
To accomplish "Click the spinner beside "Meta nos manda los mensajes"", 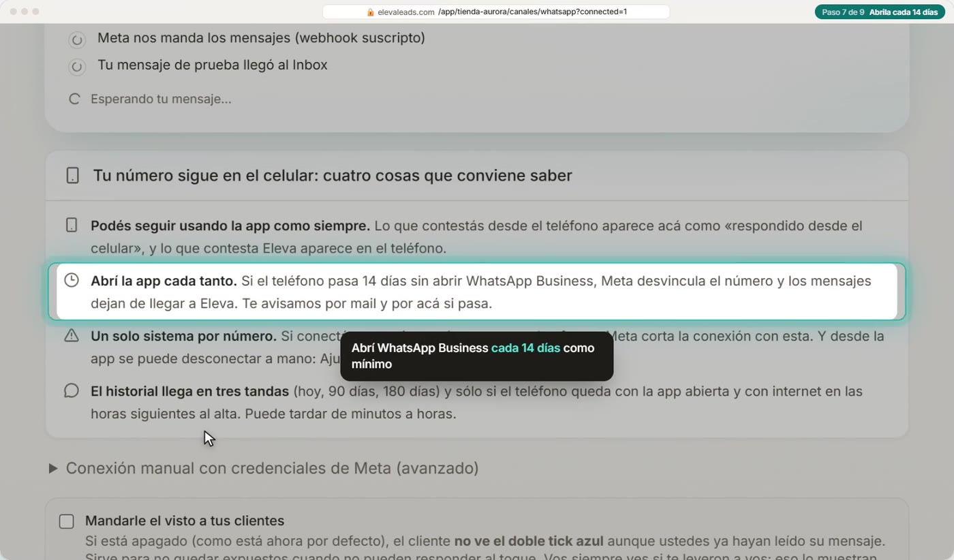I will point(77,40).
